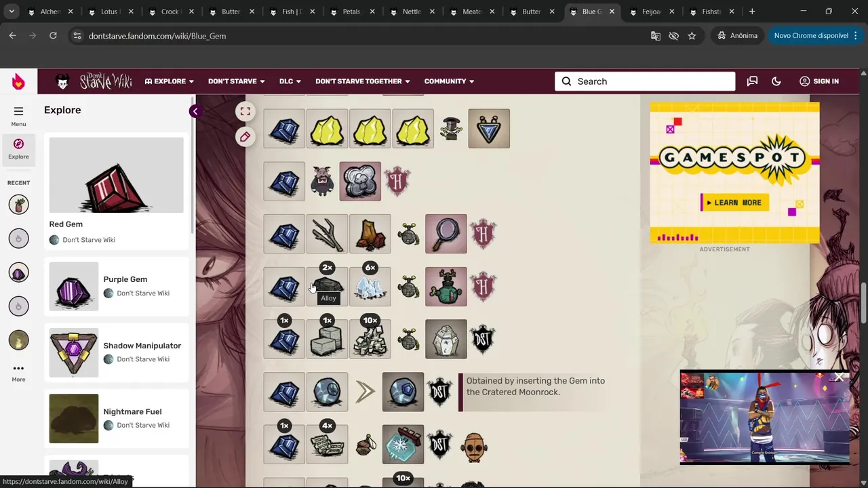This screenshot has height=488, width=868.
Task: Click LEARN MORE on Gamespot ad
Action: [734, 202]
